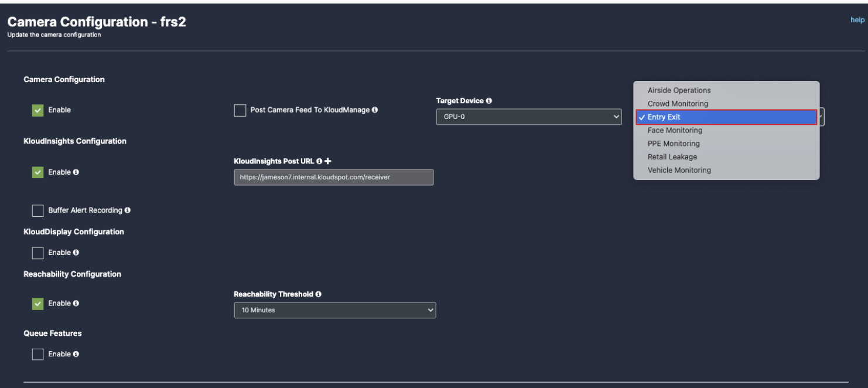
Task: Enable KloudDisplay Configuration checkbox
Action: tap(37, 253)
